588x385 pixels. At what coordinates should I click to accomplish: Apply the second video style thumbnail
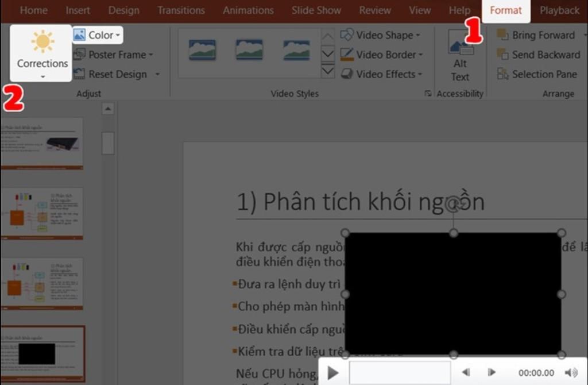(x=249, y=50)
